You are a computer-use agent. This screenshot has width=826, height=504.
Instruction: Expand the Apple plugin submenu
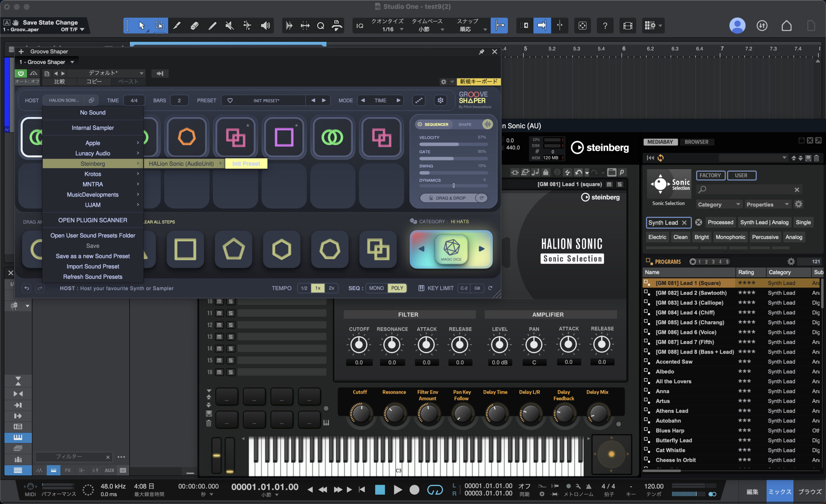(x=93, y=143)
